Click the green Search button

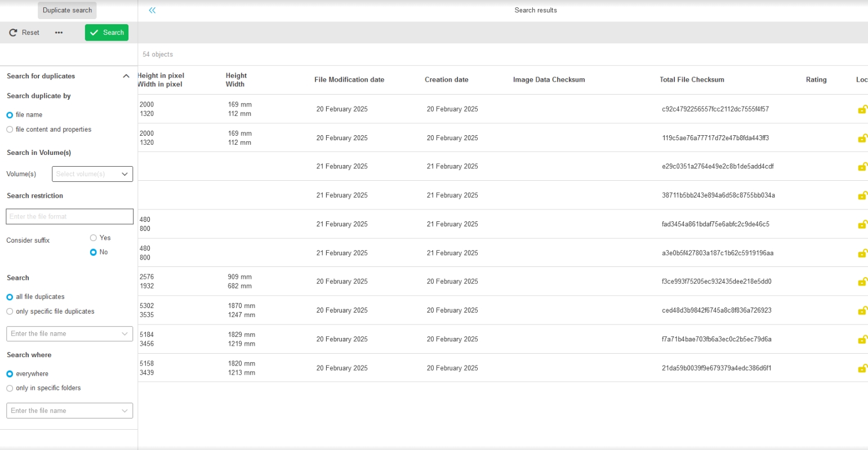tap(106, 33)
